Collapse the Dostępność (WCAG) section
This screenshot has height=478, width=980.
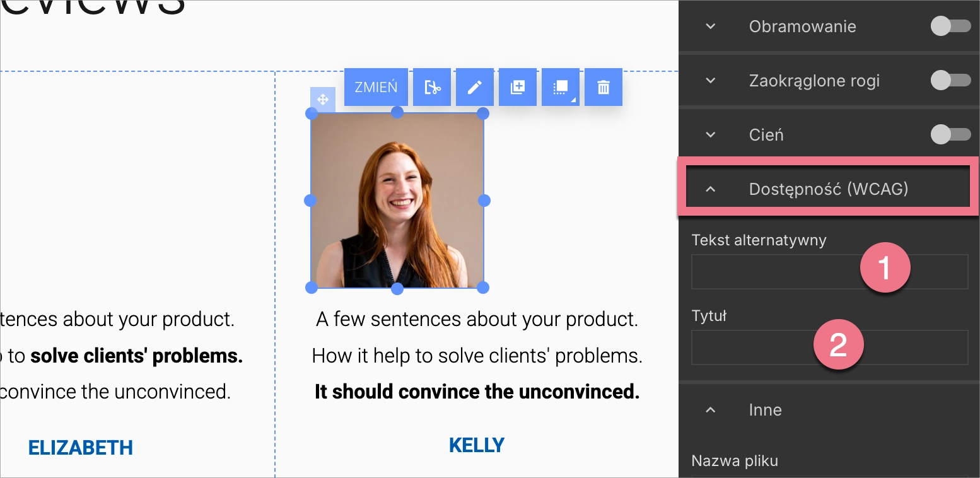pyautogui.click(x=711, y=189)
